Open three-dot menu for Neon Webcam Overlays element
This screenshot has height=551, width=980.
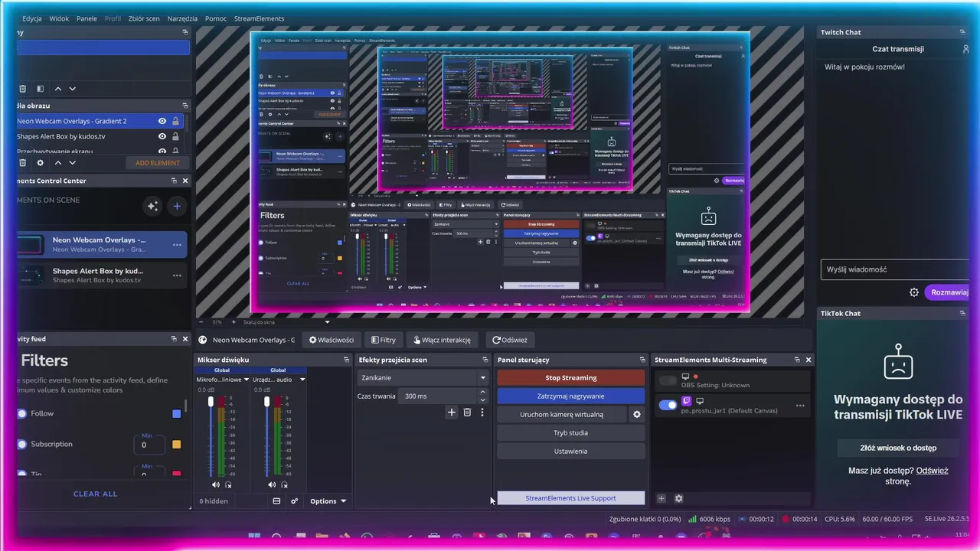coord(177,245)
